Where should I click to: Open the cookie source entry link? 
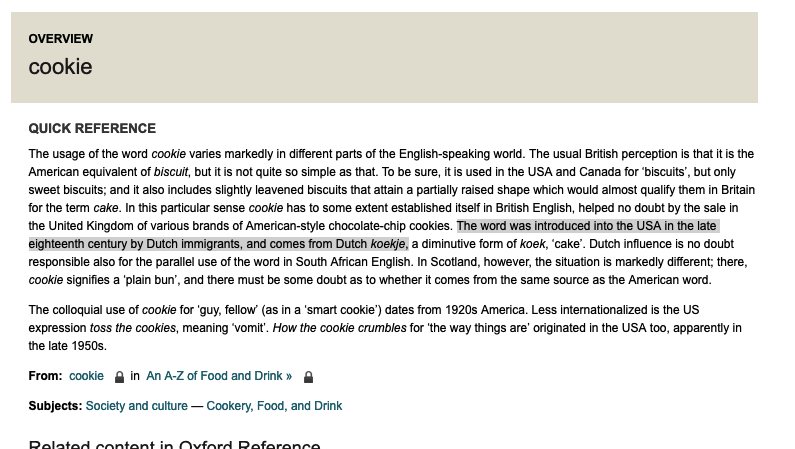click(x=86, y=376)
